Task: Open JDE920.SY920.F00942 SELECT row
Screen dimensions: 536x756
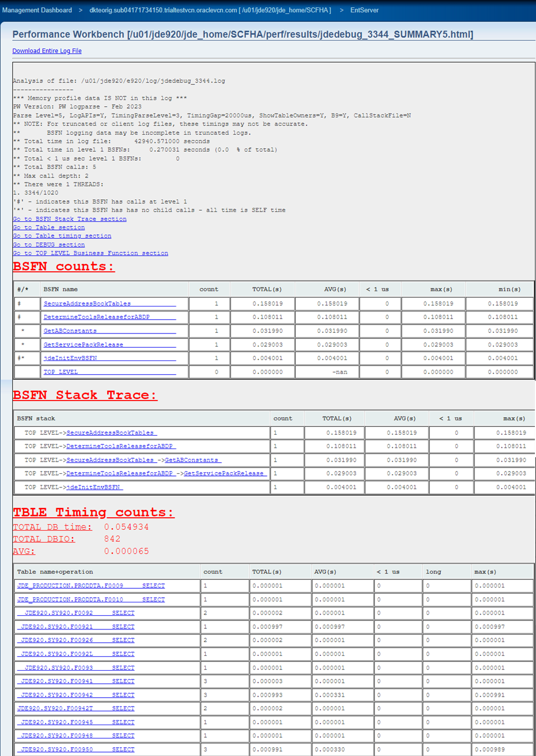Action: 76,695
